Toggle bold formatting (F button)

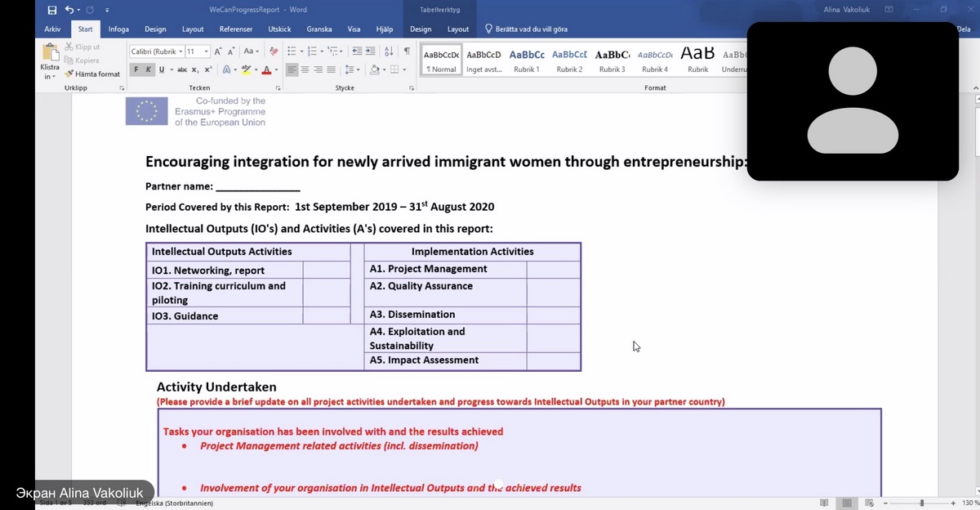[137, 69]
